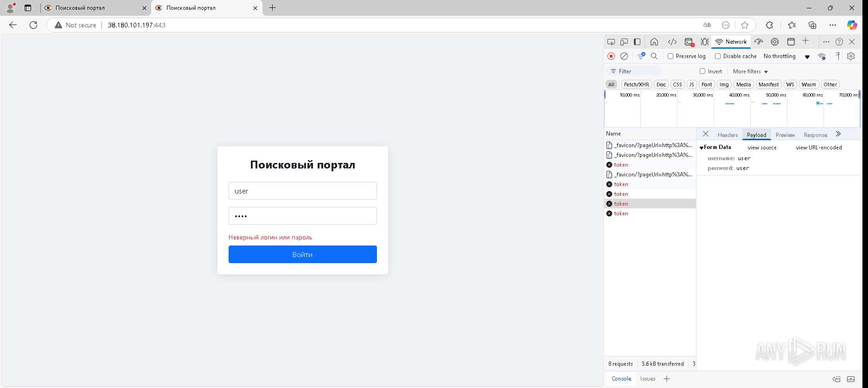Add page to favorites star icon
Screen dimensions: 868x388
745,25
